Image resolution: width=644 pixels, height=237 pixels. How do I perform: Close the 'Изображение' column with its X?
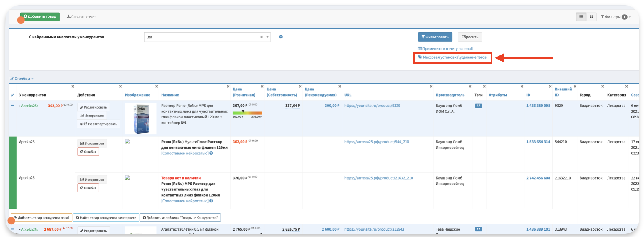tap(157, 87)
